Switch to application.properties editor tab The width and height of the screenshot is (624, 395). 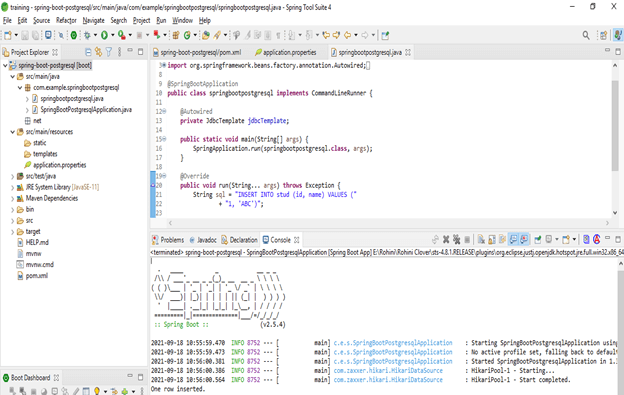(286, 52)
